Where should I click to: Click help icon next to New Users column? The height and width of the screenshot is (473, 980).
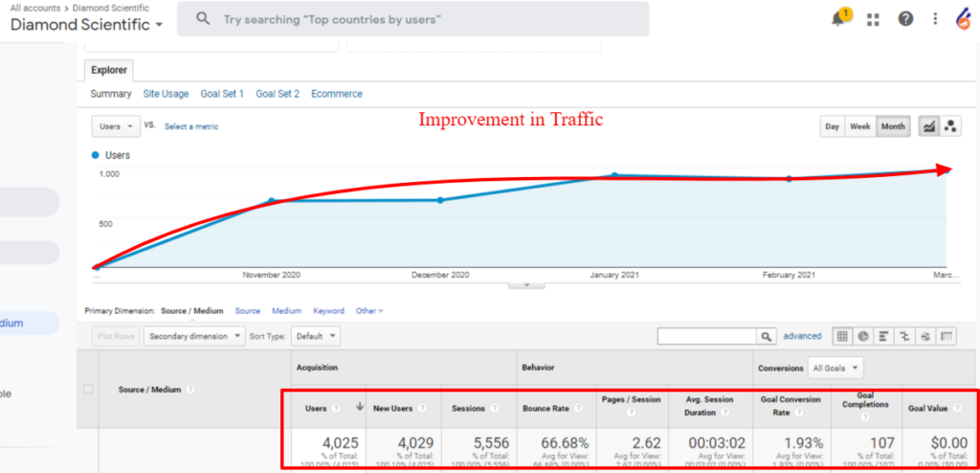pyautogui.click(x=422, y=408)
